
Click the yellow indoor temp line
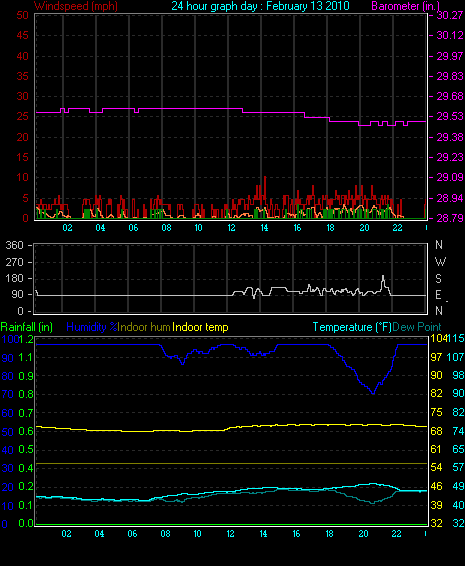pyautogui.click(x=231, y=428)
